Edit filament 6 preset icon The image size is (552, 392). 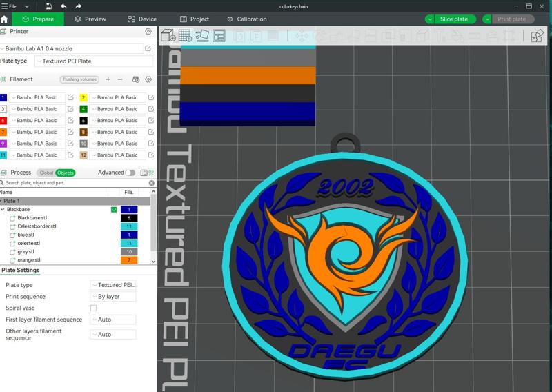click(151, 121)
